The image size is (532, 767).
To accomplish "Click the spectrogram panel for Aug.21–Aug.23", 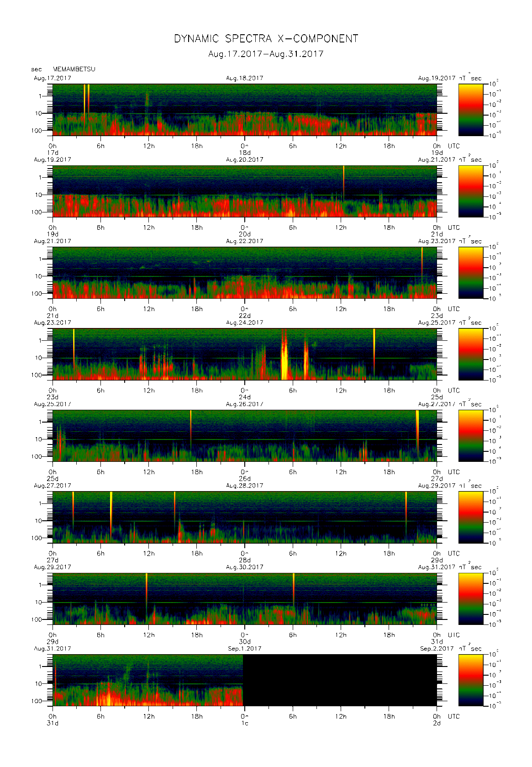I will [x=245, y=273].
